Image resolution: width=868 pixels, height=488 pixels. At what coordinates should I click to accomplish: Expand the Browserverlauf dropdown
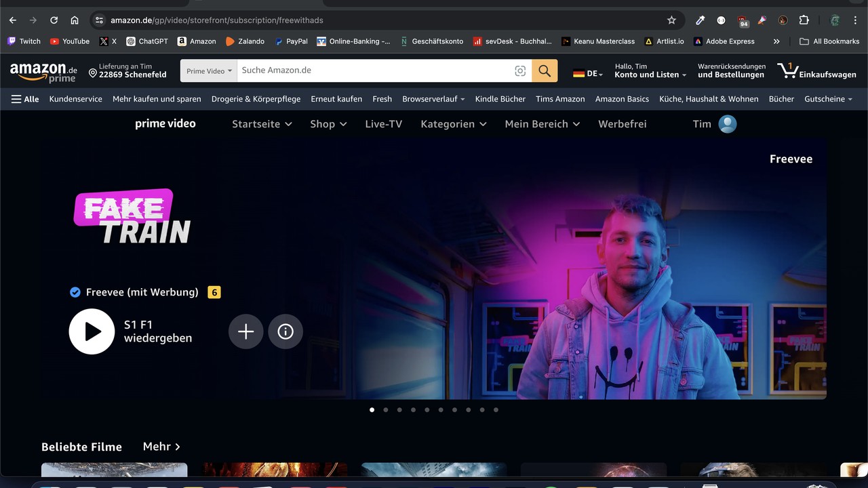click(433, 99)
